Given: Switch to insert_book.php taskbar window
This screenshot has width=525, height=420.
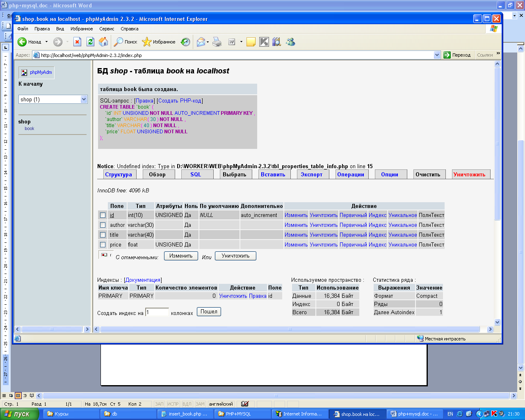Looking at the screenshot, I should [x=185, y=414].
